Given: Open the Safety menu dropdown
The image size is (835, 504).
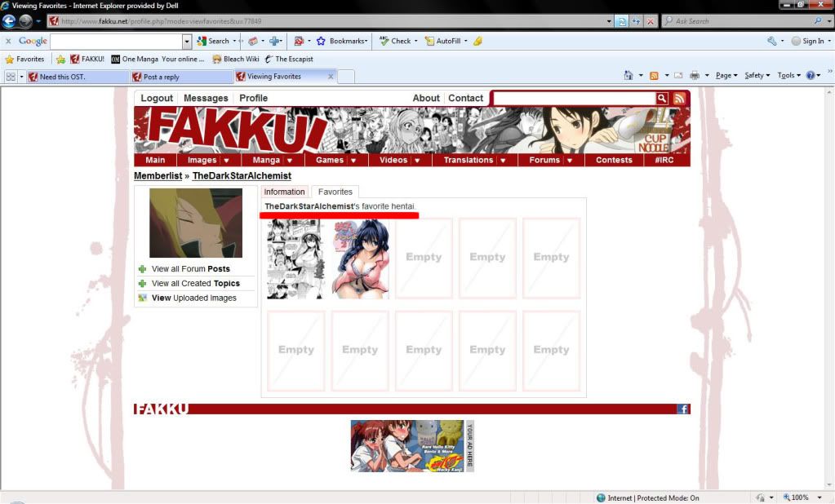Looking at the screenshot, I should 757,76.
